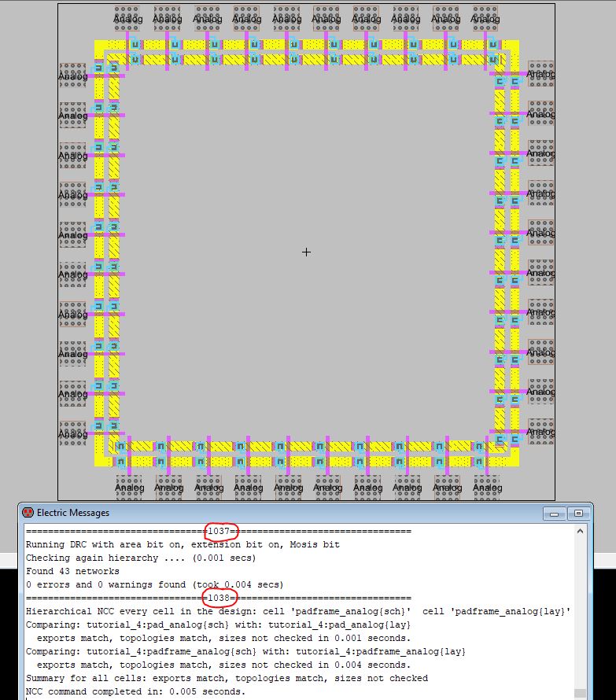Image resolution: width=616 pixels, height=700 pixels.
Task: Select the rightmost Analog pad in bottom row
Action: [x=487, y=488]
